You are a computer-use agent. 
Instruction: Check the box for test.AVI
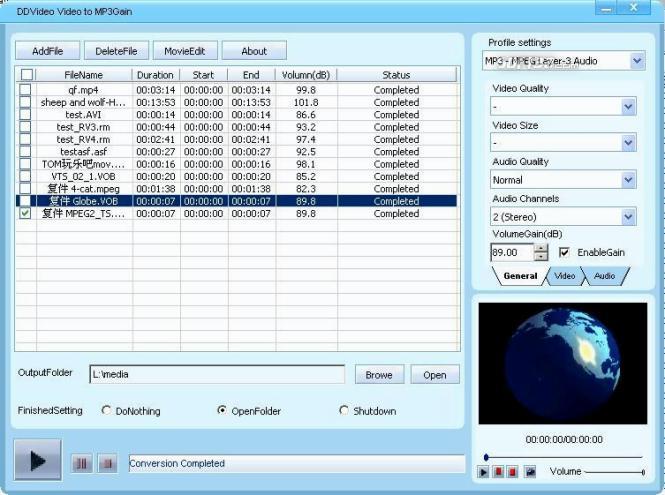coord(25,115)
